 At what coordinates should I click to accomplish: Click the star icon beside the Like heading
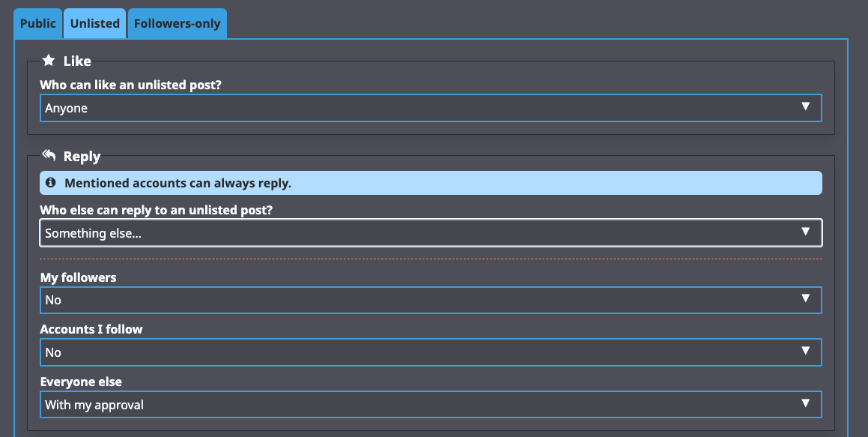coord(49,61)
